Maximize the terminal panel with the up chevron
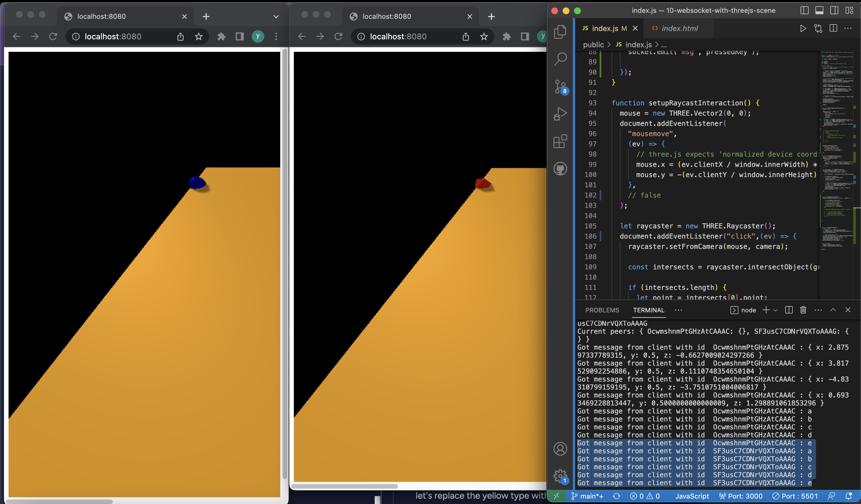This screenshot has height=504, width=861. click(x=833, y=310)
